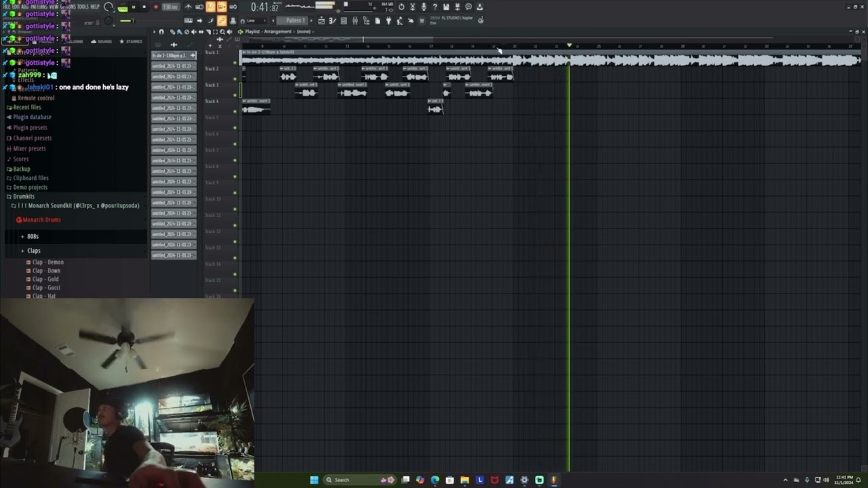Viewport: 868px width, 488px height.
Task: Select the Draw pencil tool in playlist toolbar
Action: [x=172, y=32]
